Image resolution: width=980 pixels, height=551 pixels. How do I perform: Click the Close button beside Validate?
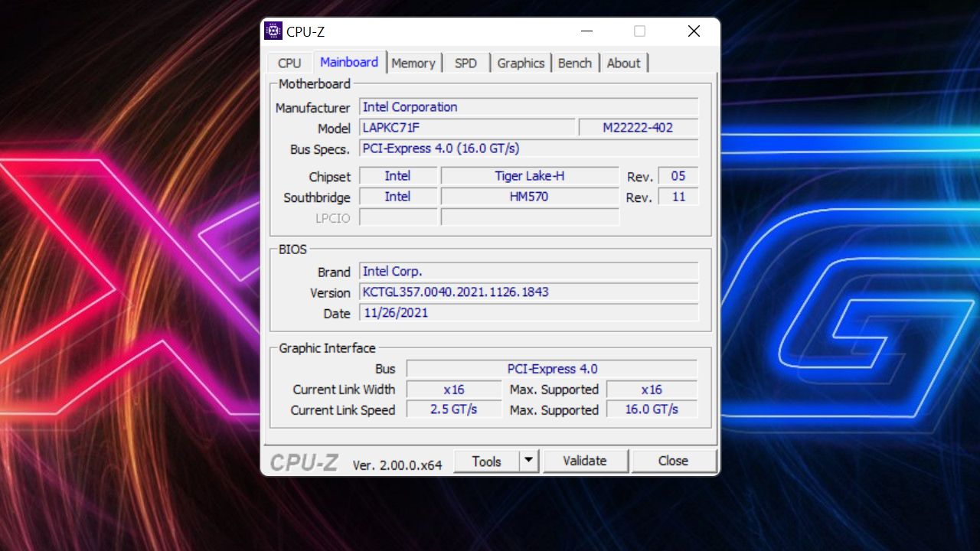pyautogui.click(x=673, y=461)
